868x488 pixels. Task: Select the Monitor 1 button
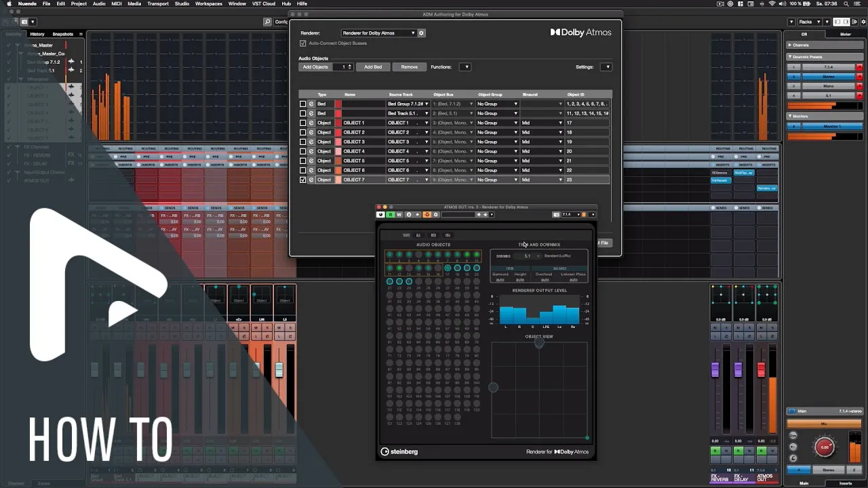pos(833,127)
